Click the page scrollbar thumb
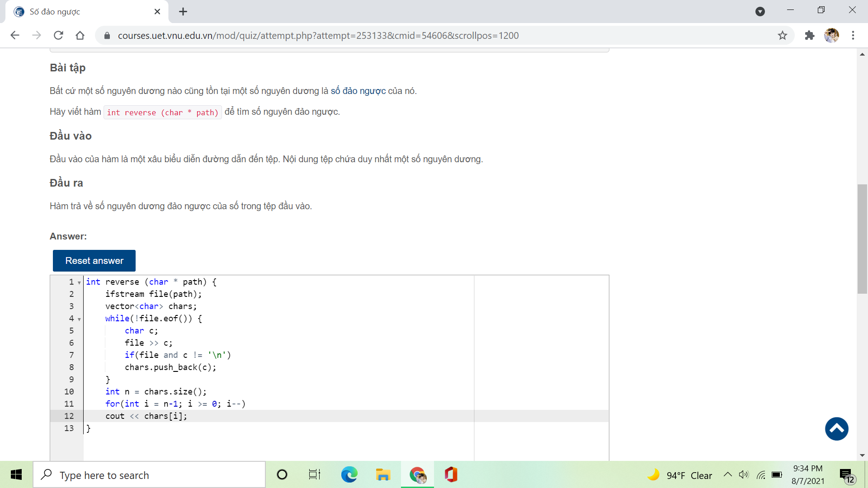 coord(862,239)
